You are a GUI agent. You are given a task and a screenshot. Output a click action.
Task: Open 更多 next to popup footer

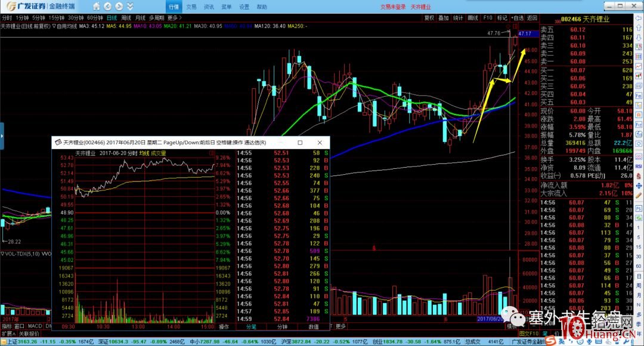340,326
